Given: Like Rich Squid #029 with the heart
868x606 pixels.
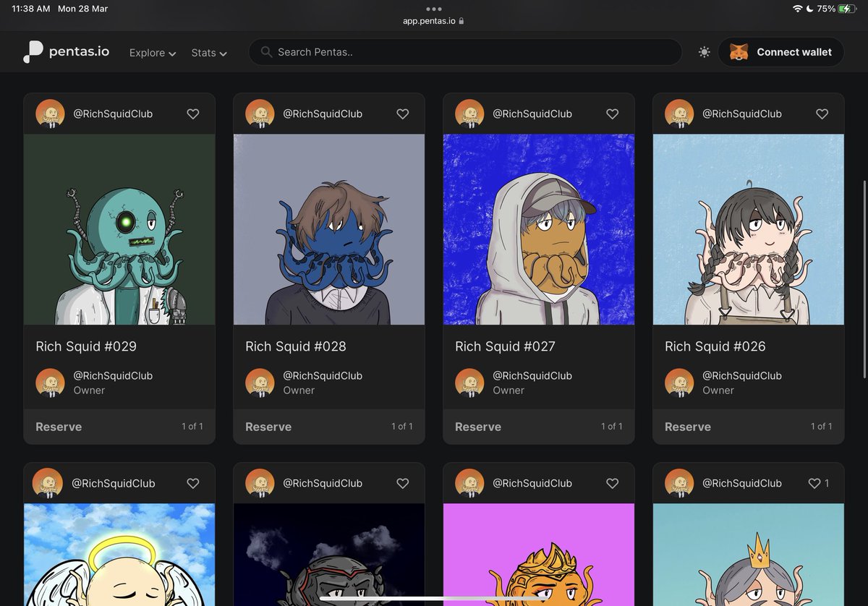Looking at the screenshot, I should point(193,114).
